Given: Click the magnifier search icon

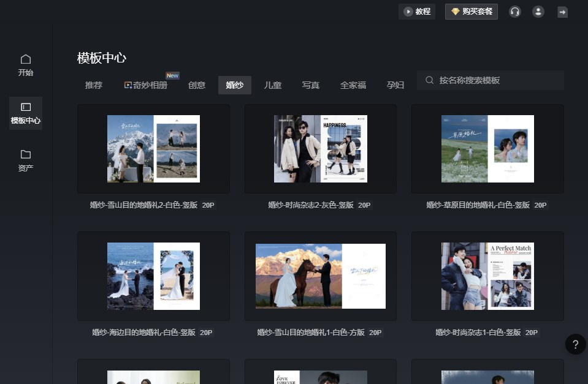Looking at the screenshot, I should click(x=430, y=80).
